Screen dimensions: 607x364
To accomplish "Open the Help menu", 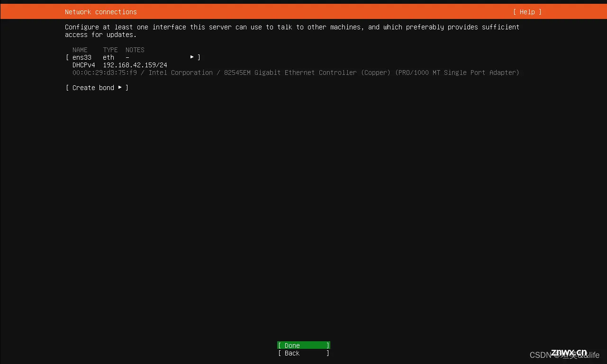I will click(x=527, y=12).
